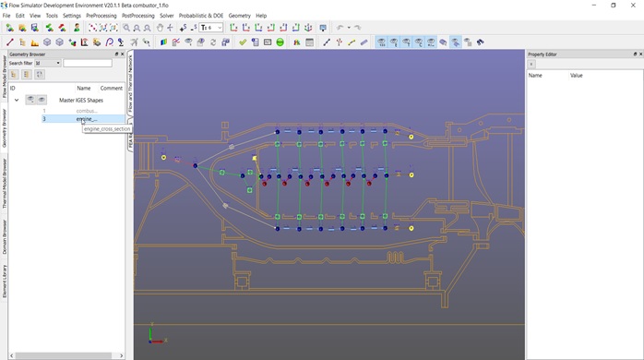This screenshot has height=360, width=644.
Task: Toggle first visibility eye for Master IGES Shapes
Action: tap(30, 100)
